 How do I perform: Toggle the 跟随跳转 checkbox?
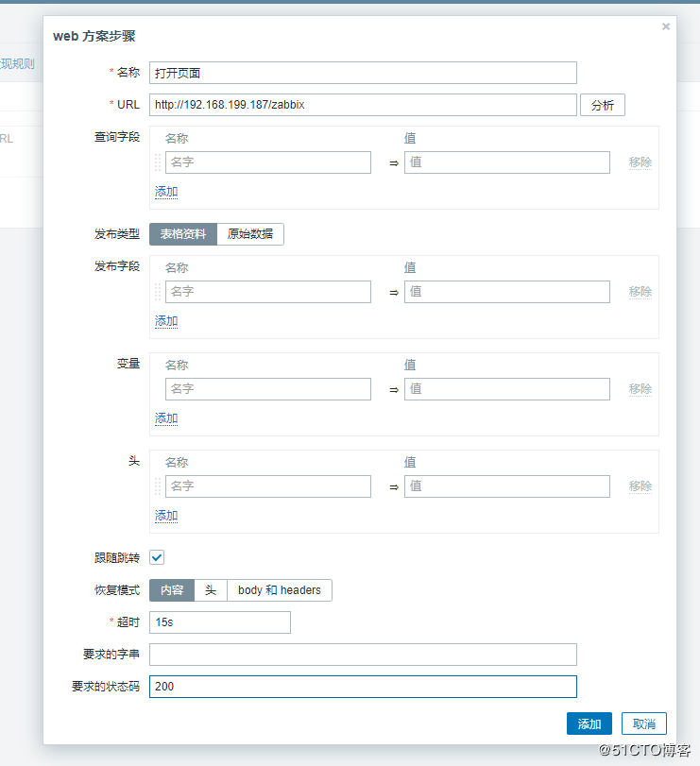157,558
